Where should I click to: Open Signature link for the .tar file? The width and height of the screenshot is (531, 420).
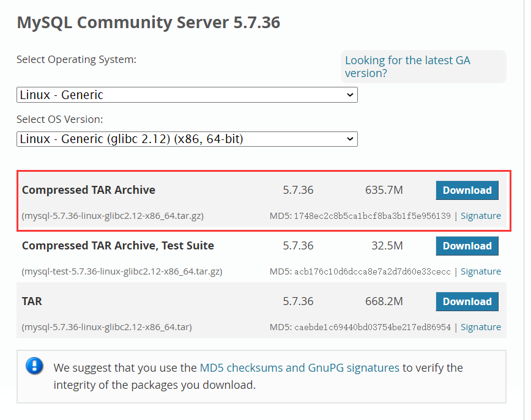(481, 327)
